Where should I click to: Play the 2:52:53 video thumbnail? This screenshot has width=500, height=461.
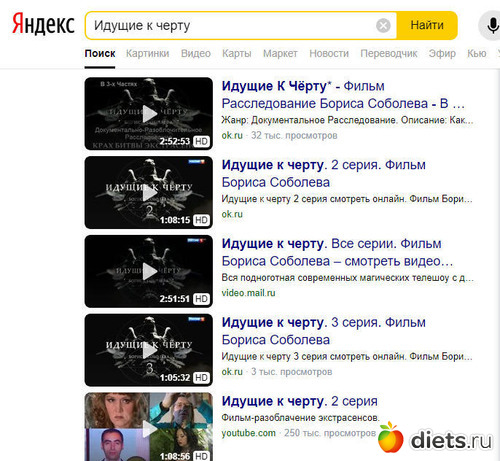pyautogui.click(x=149, y=114)
